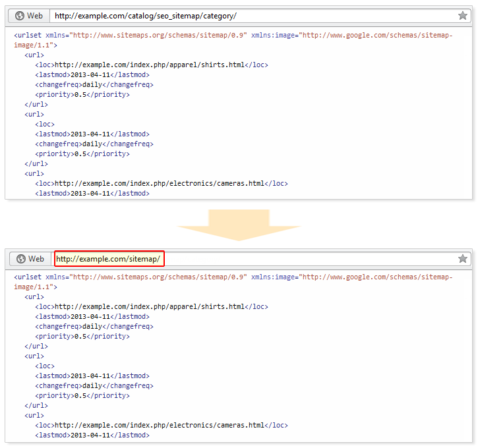Click the bookmark star beside the seo_sitemap/category URL
The image size is (478, 448).
(463, 16)
